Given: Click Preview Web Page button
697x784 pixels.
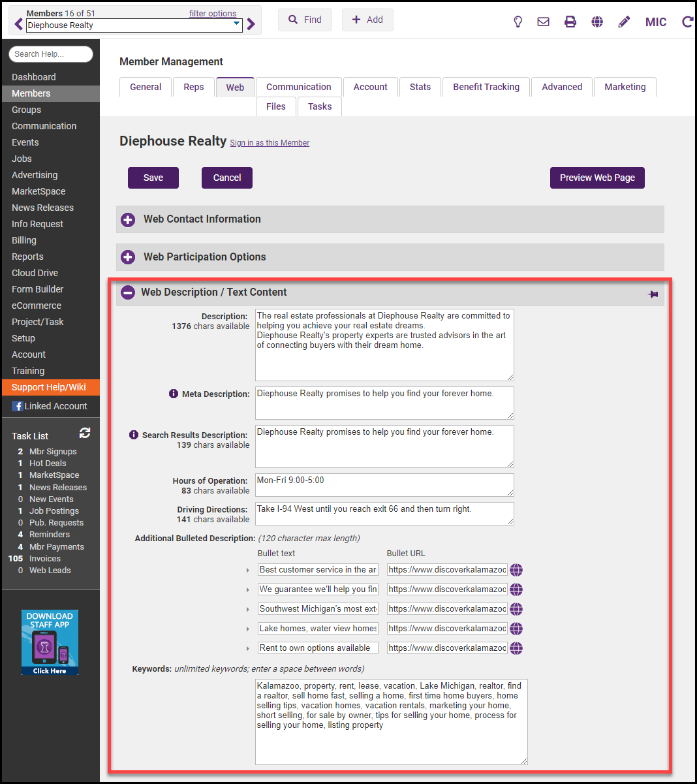Looking at the screenshot, I should (x=597, y=178).
